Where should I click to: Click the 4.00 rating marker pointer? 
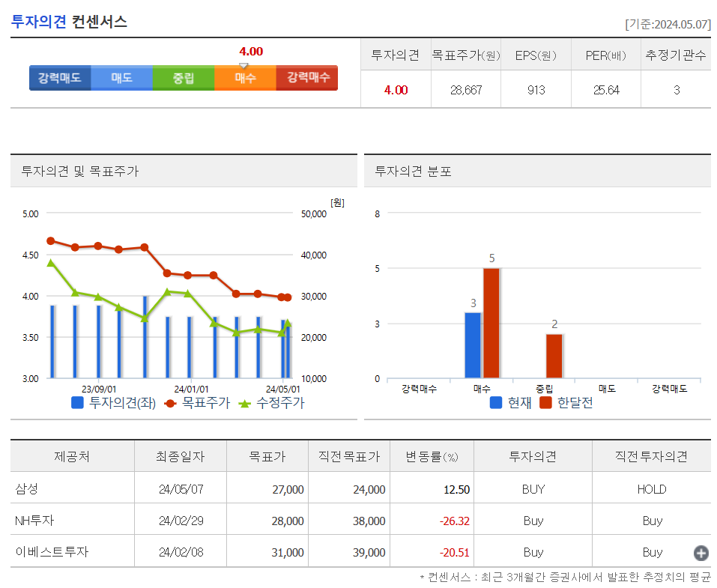243,66
